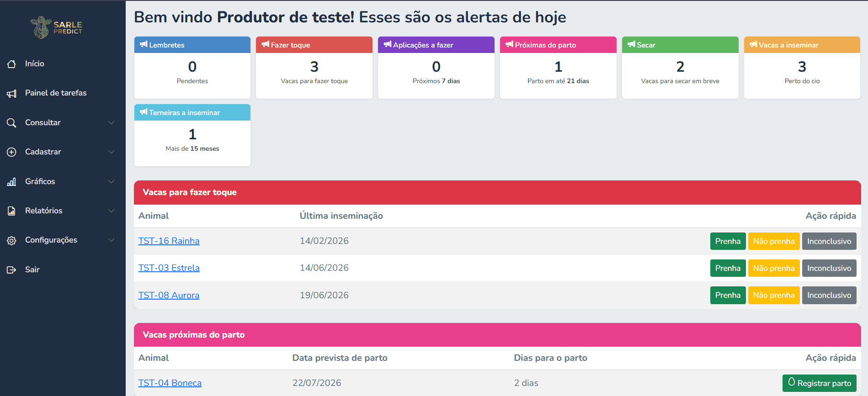Click the 22/07/2026 expected calving date
This screenshot has width=868, height=396.
click(317, 383)
